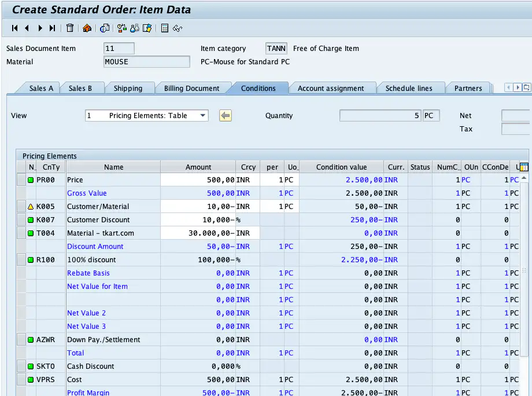Image resolution: width=532 pixels, height=396 pixels.
Task: Select the PR00 row selector
Action: 21,179
